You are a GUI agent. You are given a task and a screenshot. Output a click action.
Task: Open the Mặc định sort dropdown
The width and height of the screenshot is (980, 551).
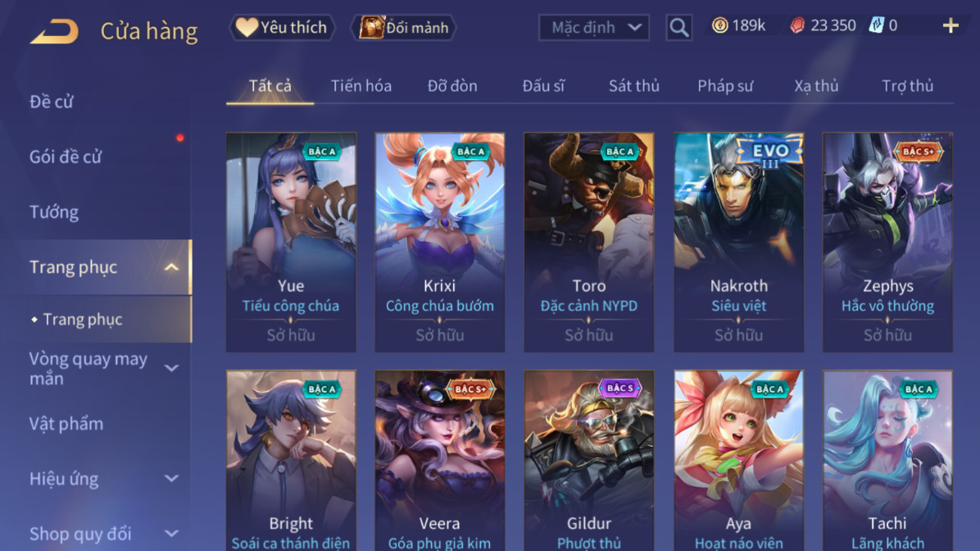coord(594,28)
